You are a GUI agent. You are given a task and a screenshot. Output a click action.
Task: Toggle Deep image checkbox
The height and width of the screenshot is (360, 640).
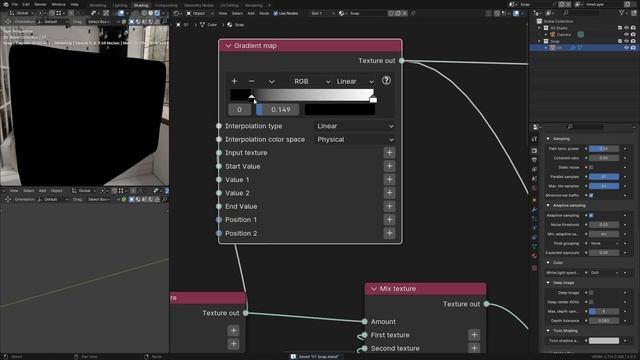click(x=591, y=293)
